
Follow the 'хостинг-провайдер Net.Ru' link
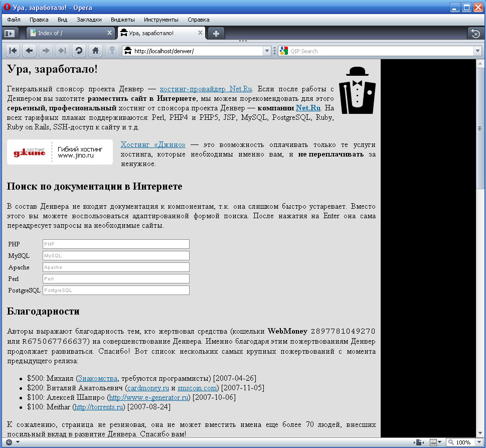(206, 89)
